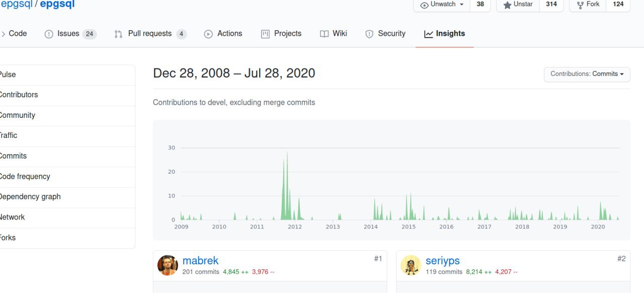Click the Projects board icon
644x293 pixels.
[265, 34]
